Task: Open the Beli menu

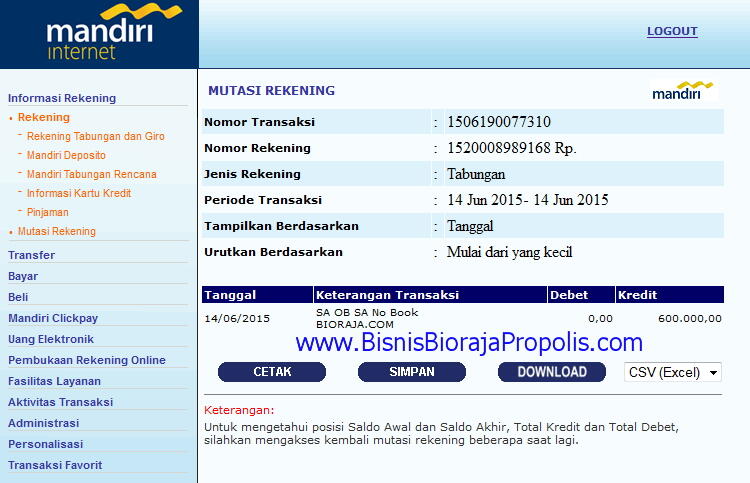Action: click(x=18, y=297)
